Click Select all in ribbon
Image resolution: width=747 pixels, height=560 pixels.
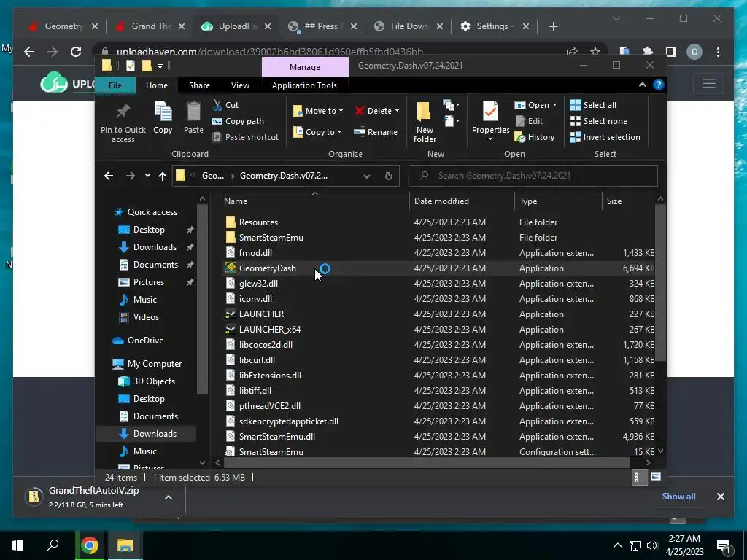point(593,105)
